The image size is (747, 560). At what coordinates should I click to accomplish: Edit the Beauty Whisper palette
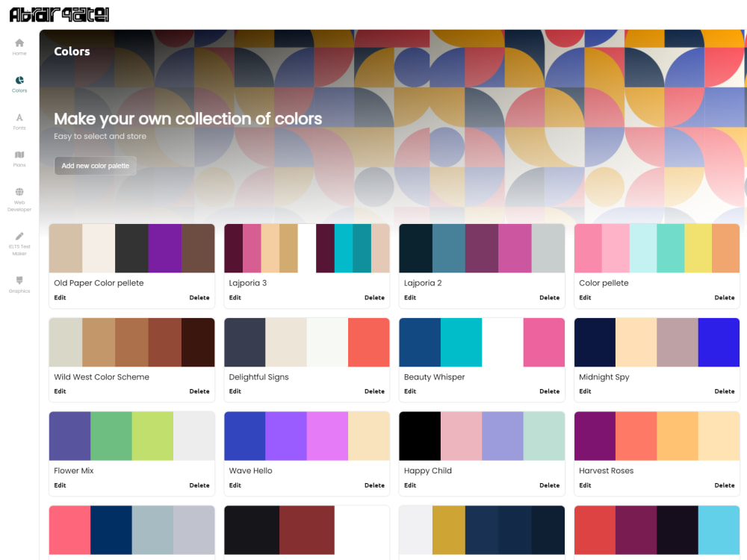(x=410, y=391)
